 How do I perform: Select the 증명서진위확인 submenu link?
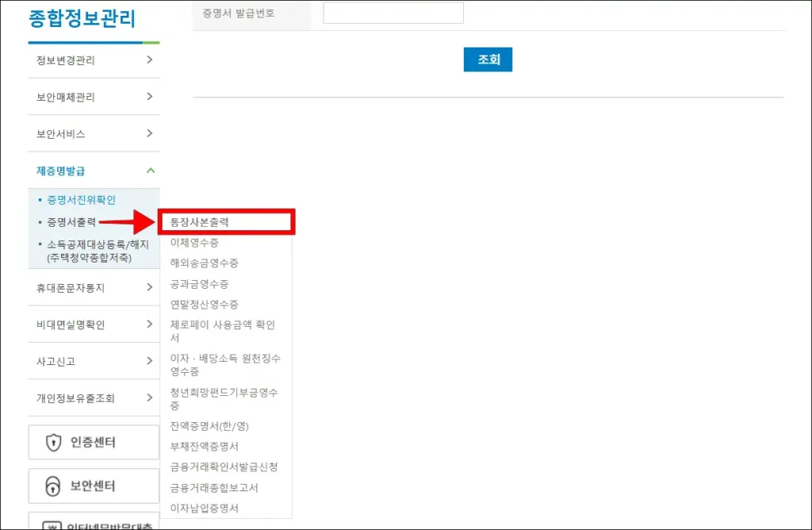click(x=82, y=199)
